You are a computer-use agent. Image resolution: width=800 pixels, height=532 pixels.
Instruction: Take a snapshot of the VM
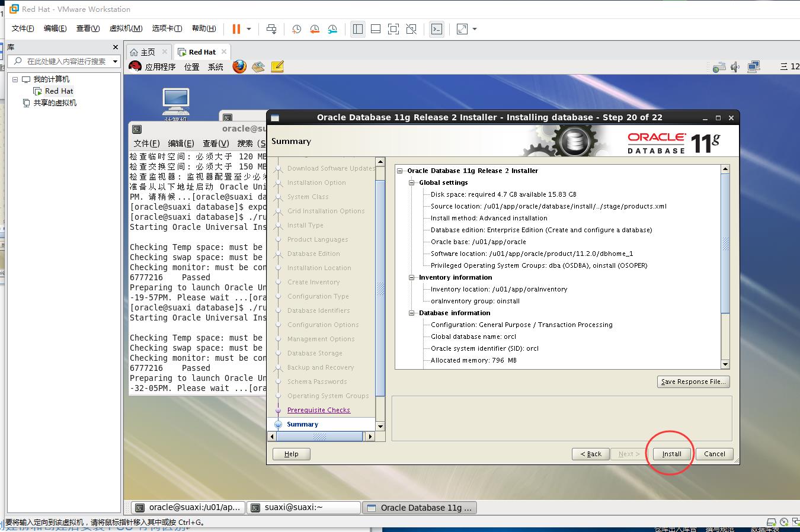(296, 29)
